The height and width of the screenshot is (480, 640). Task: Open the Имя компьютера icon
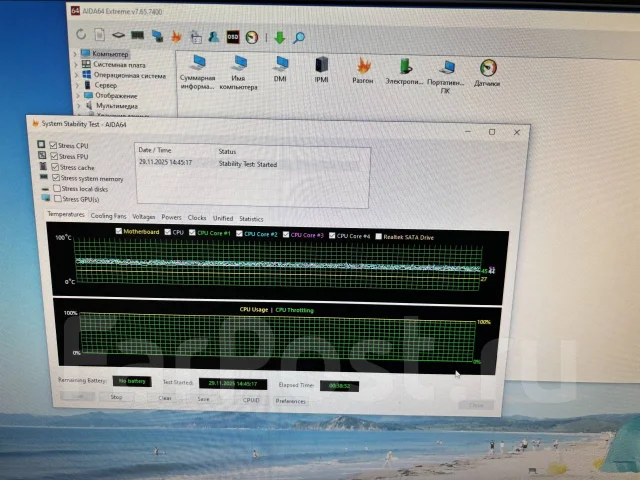click(x=238, y=73)
